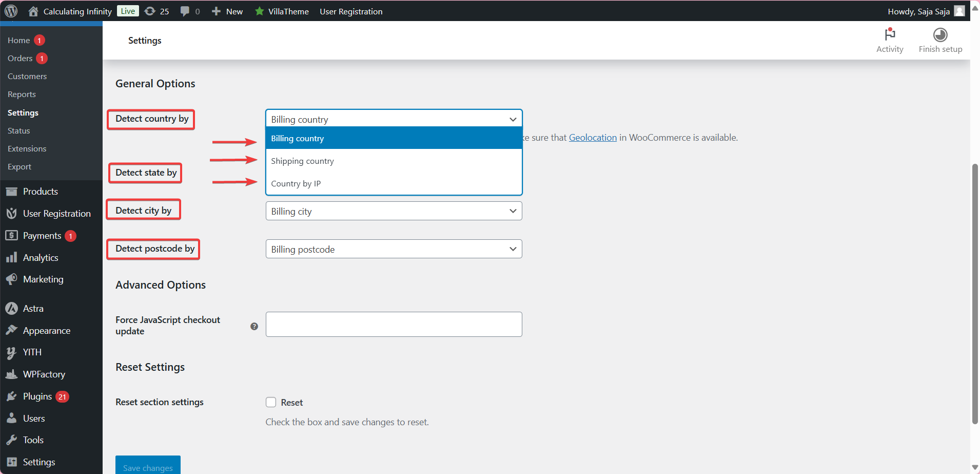Open Analytics from the sidebar

(41, 258)
